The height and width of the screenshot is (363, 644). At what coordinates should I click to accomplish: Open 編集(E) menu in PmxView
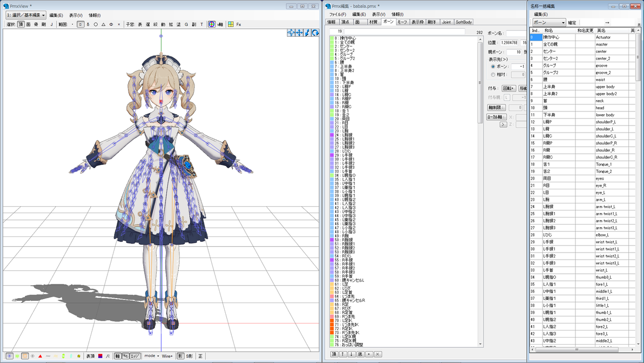[56, 15]
